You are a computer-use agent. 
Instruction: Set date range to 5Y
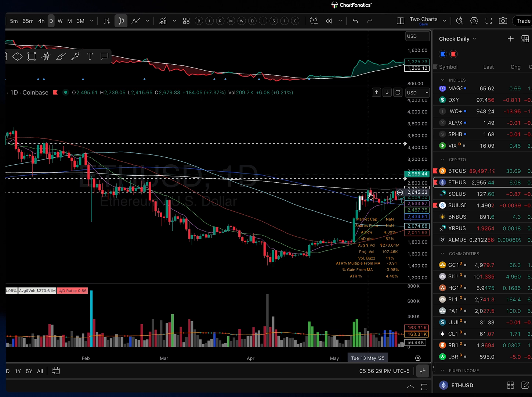coord(29,371)
